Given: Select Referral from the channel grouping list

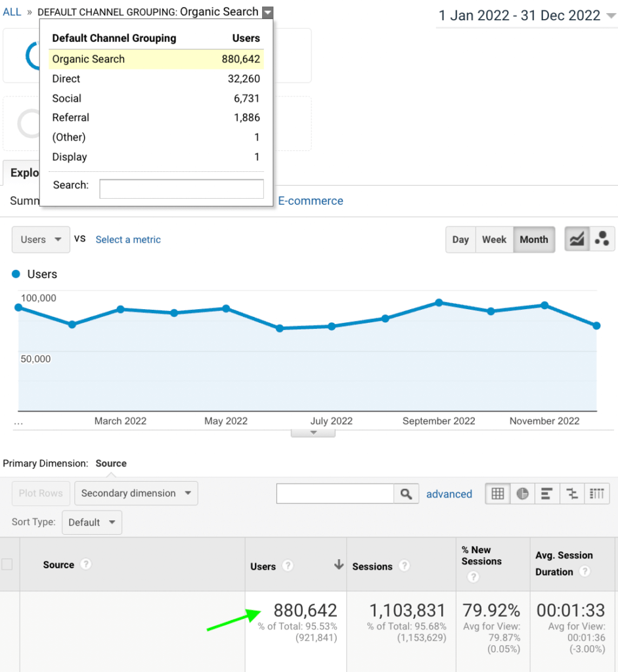Looking at the screenshot, I should pyautogui.click(x=71, y=118).
